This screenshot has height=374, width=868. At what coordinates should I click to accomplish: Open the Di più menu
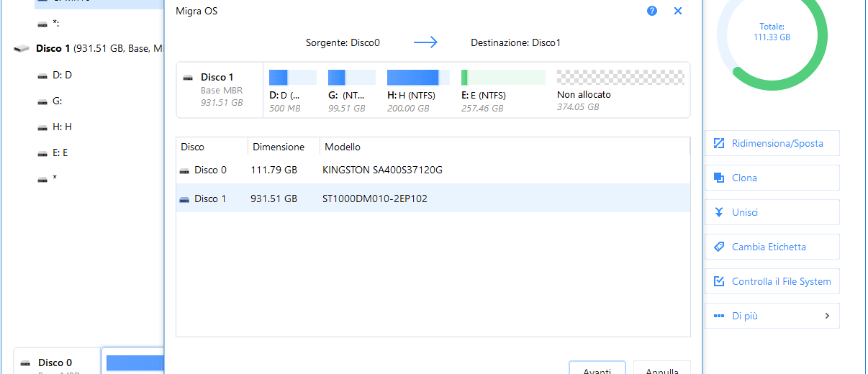pos(772,316)
